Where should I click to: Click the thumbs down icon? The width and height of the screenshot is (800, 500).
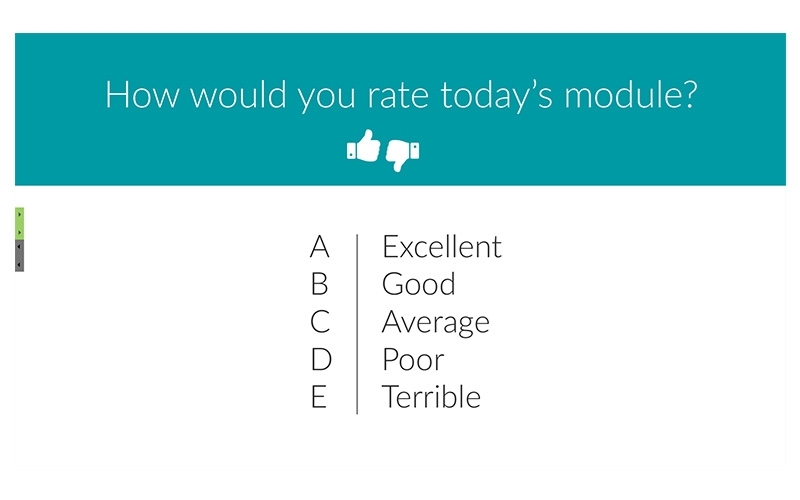coord(403,155)
